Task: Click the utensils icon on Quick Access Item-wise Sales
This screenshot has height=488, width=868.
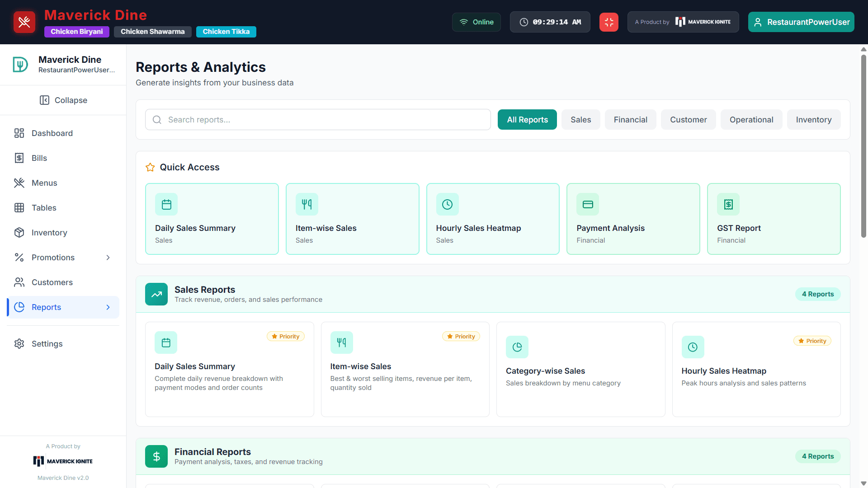Action: tap(307, 204)
